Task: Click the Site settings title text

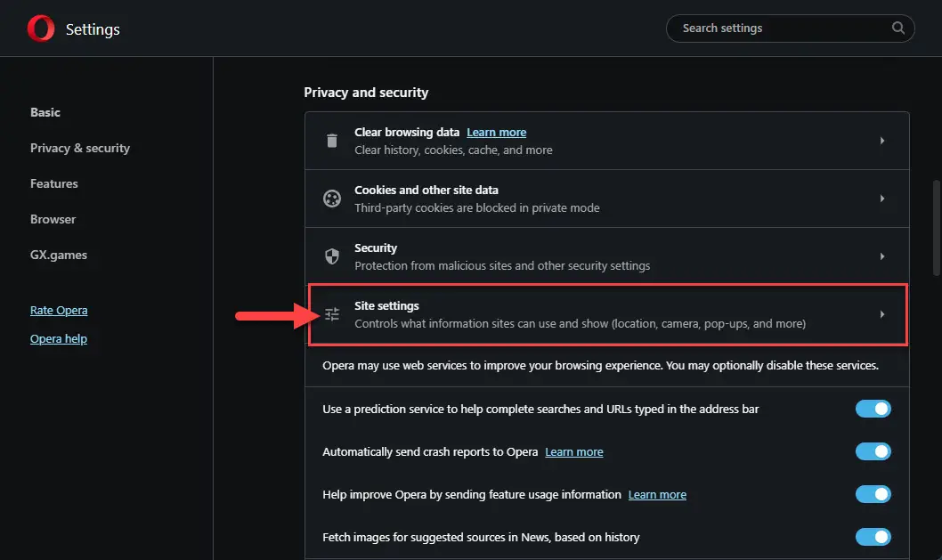Action: 386,306
